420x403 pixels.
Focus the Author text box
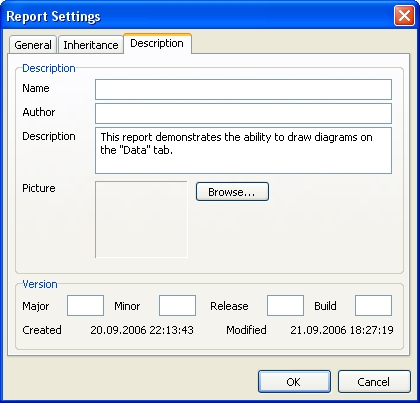243,113
